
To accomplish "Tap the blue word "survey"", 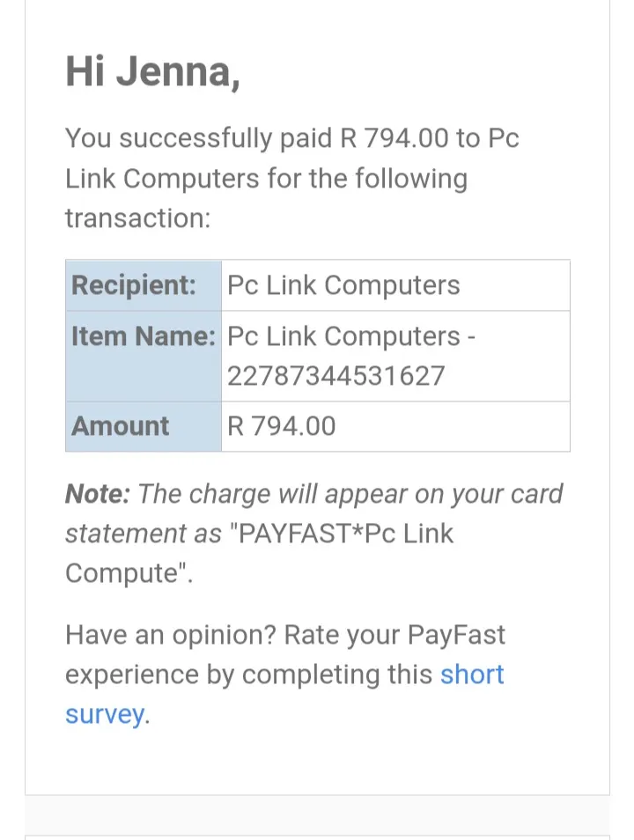I will 104,714.
